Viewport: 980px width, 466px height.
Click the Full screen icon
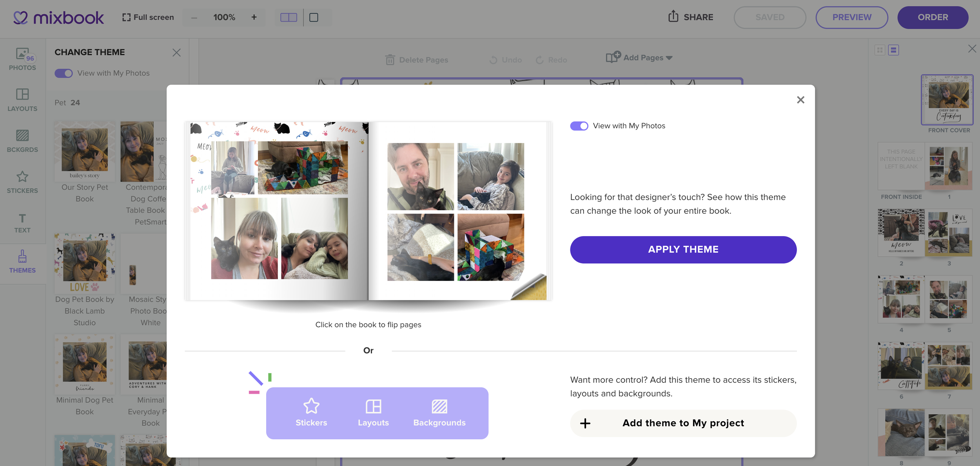[126, 17]
